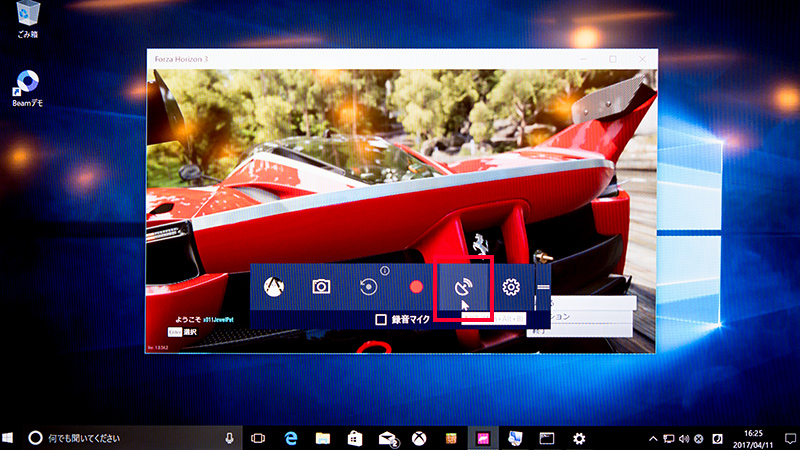Image resolution: width=800 pixels, height=450 pixels.
Task: Open the blue app icon beside Forza
Action: pos(515,438)
